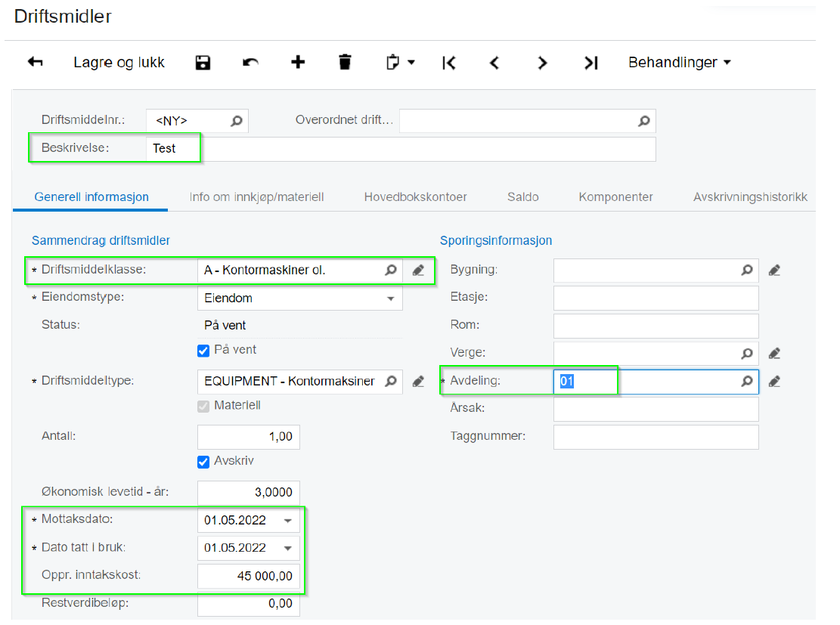Select the Generell informasjon tab
The width and height of the screenshot is (840, 625).
(91, 197)
